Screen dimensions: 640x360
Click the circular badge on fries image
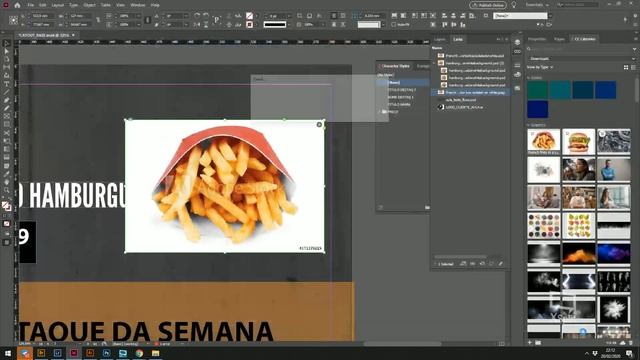click(x=319, y=124)
